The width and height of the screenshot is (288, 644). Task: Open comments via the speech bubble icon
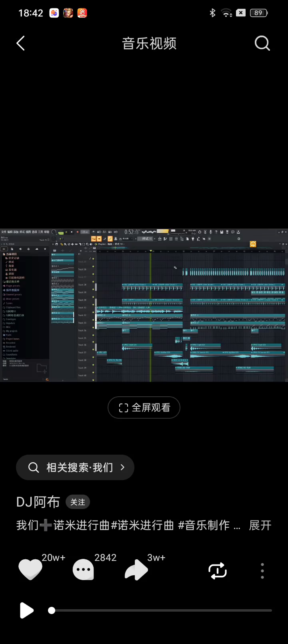(x=83, y=570)
